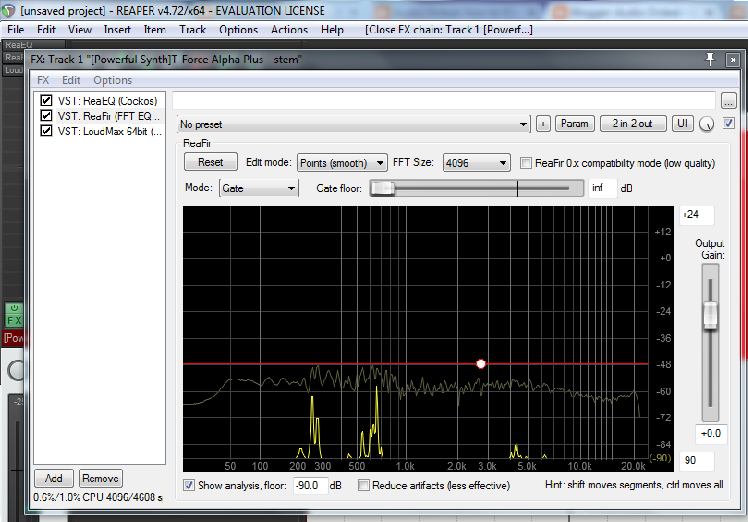Open the FFT Size 4096 dropdown

477,163
